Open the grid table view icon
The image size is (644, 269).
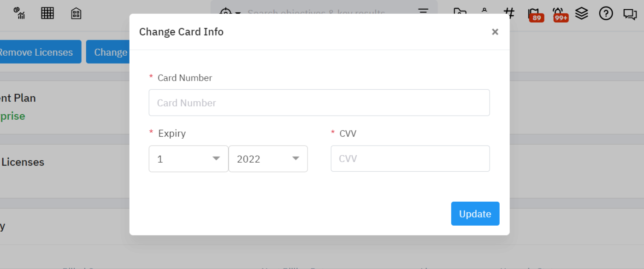coord(47,13)
